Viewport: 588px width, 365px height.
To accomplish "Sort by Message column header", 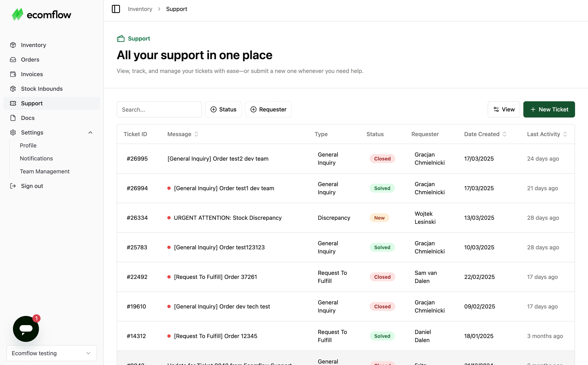I will coord(183,134).
